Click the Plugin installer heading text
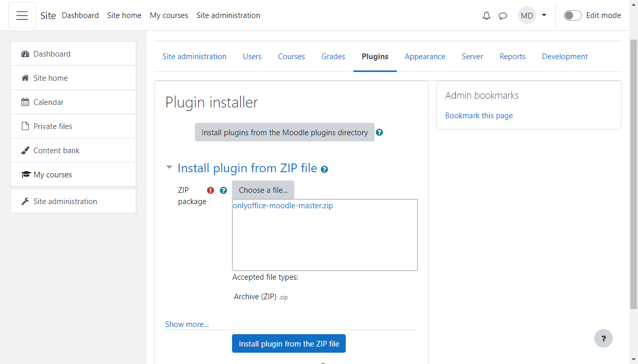The height and width of the screenshot is (364, 638). tap(211, 102)
